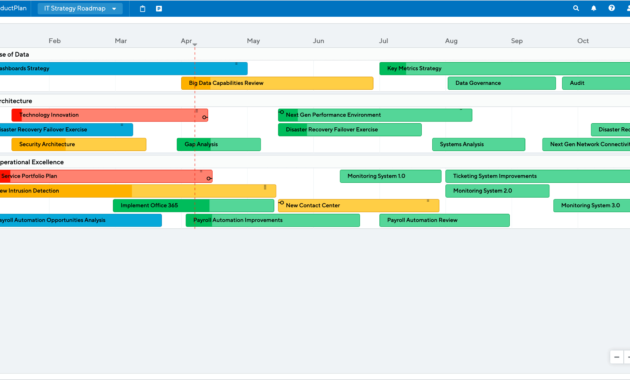Image resolution: width=630 pixels, height=380 pixels.
Task: Click the Jun month label
Action: point(319,41)
